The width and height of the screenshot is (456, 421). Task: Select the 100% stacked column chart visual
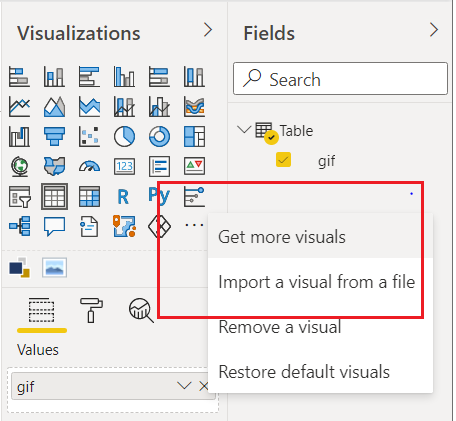(194, 76)
